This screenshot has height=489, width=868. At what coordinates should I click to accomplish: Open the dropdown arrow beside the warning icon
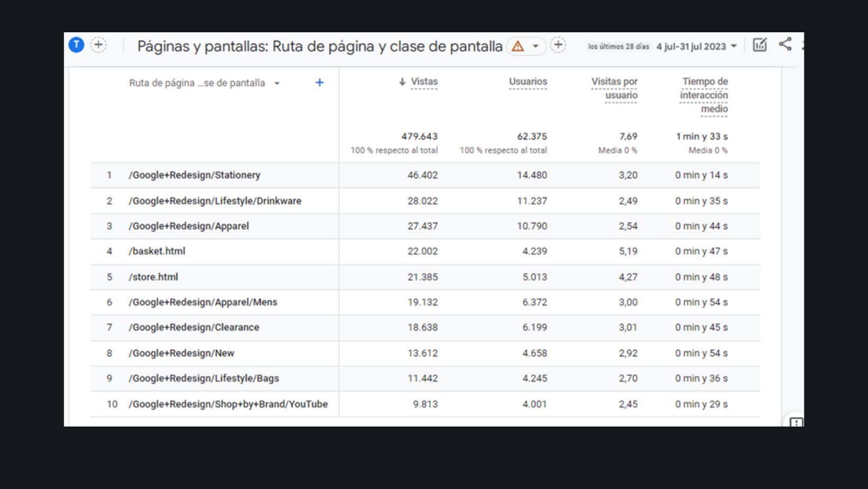pos(536,47)
